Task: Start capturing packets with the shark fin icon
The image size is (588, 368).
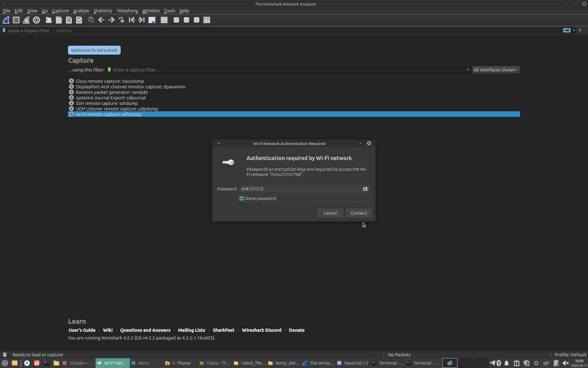Action: coord(6,20)
